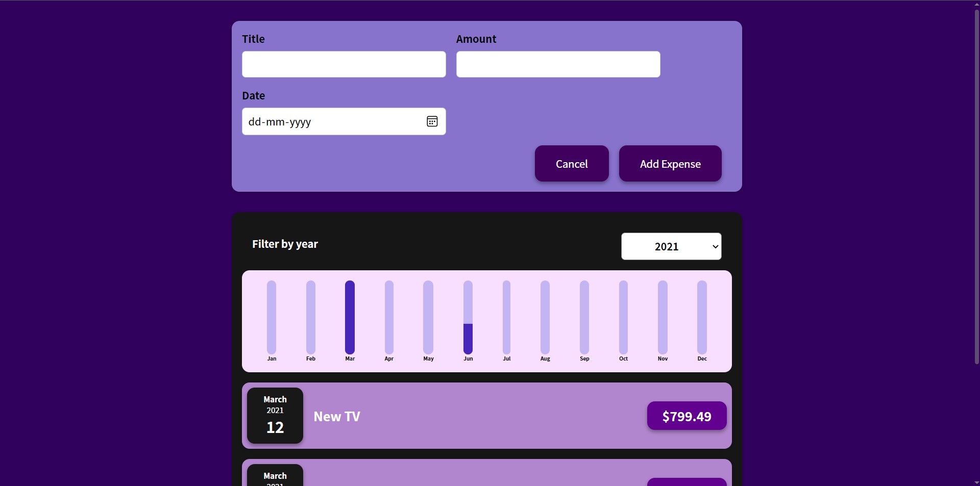Click the dd-mm-yyyy date input
This screenshot has width=980, height=486.
click(344, 121)
